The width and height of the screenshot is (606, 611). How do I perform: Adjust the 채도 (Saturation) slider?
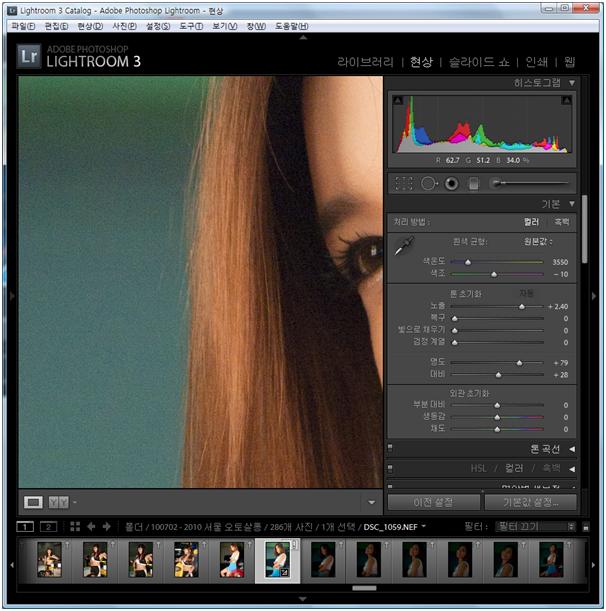tap(497, 429)
